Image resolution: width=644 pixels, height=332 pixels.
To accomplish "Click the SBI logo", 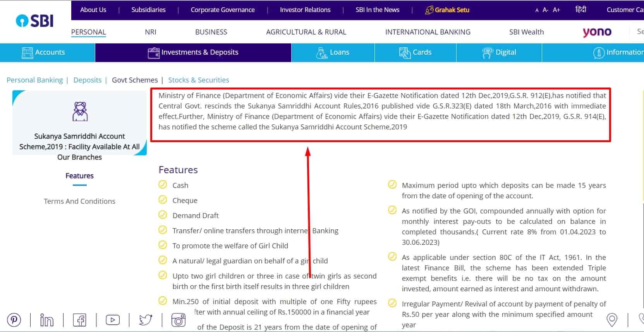I will tap(34, 21).
